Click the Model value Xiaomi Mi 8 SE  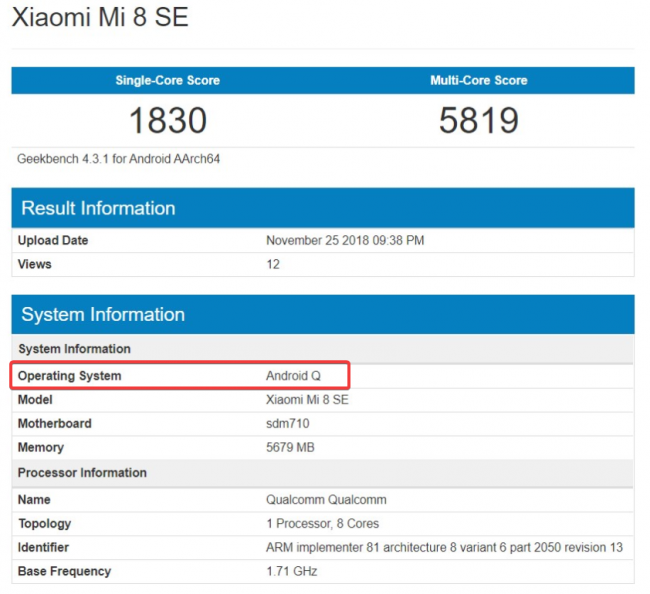click(x=307, y=400)
